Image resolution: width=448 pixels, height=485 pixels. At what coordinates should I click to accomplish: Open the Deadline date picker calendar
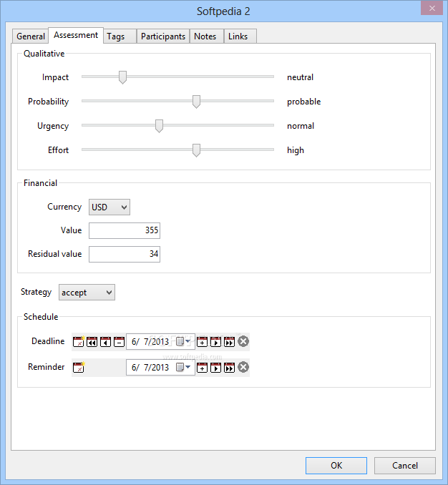[183, 341]
